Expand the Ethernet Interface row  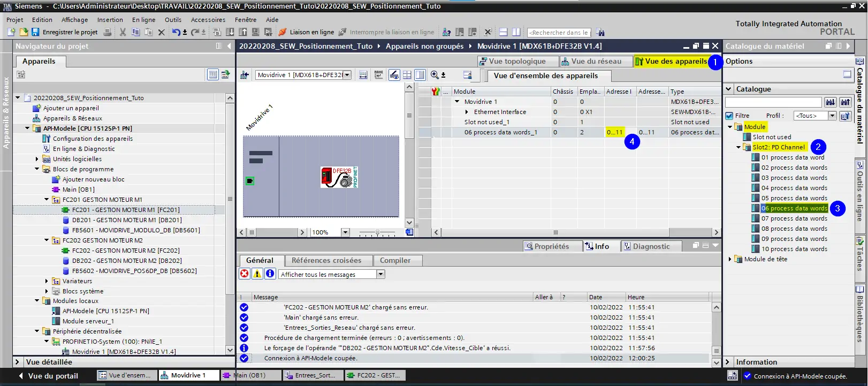tap(467, 112)
